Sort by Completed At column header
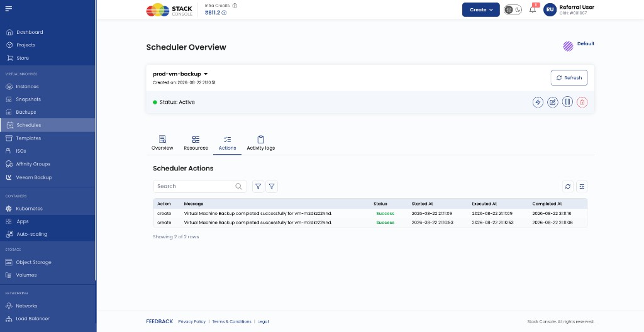 pyautogui.click(x=547, y=204)
